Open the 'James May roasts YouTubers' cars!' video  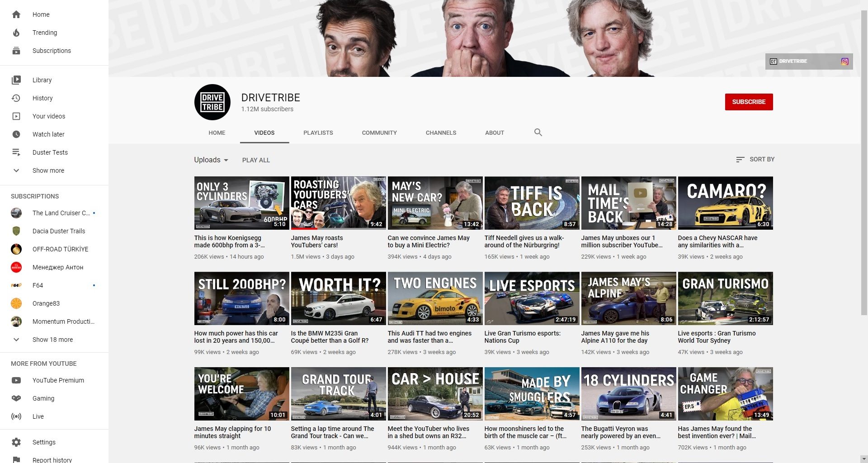[338, 203]
